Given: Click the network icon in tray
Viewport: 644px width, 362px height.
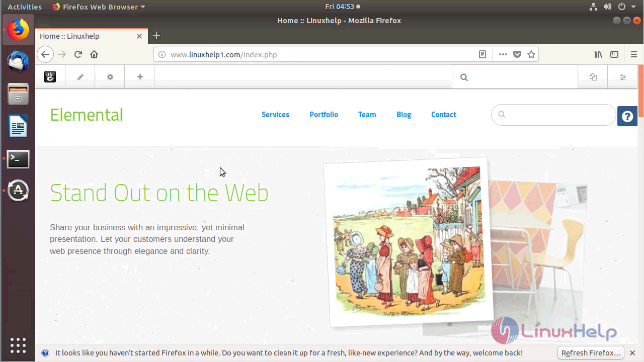Looking at the screenshot, I should (x=593, y=7).
